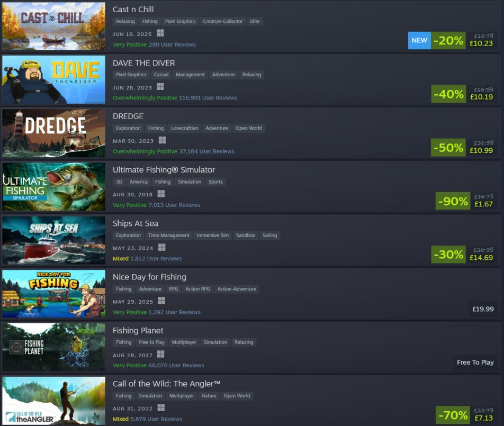This screenshot has width=504, height=426.
Task: Open the Ships At Sea game title
Action: click(136, 223)
